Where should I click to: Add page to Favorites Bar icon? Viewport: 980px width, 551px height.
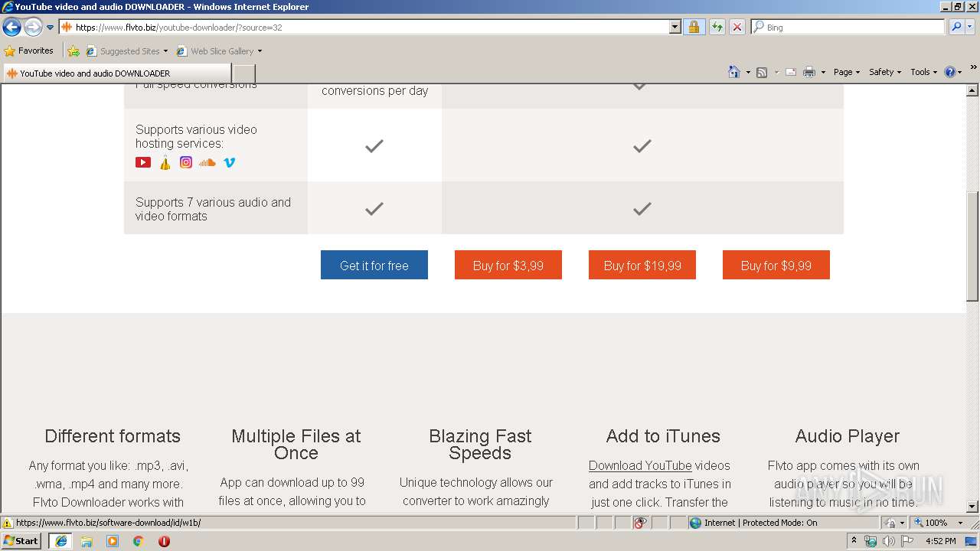click(73, 51)
